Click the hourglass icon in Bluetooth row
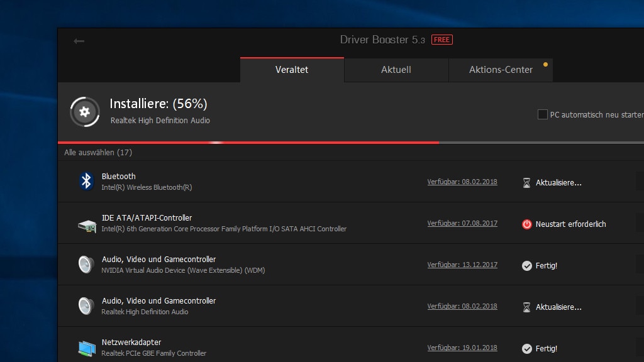Image resolution: width=644 pixels, height=362 pixels. point(526,183)
